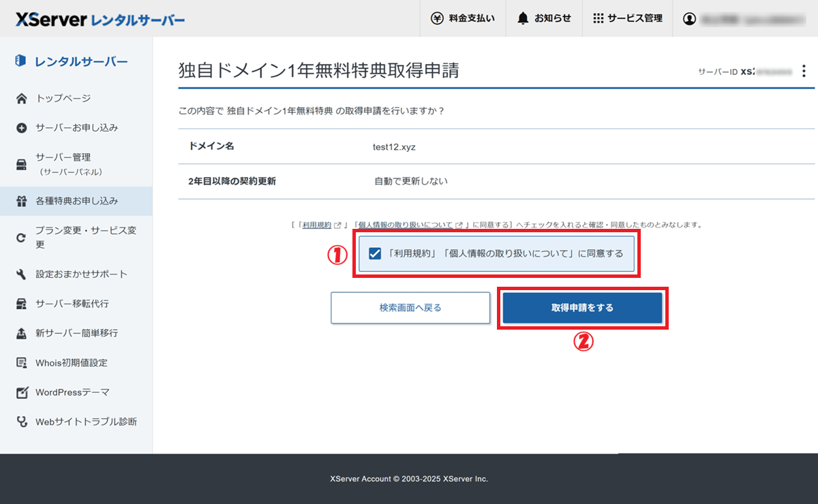
Task: Click the home icon beside トップページ
Action: [x=22, y=99]
